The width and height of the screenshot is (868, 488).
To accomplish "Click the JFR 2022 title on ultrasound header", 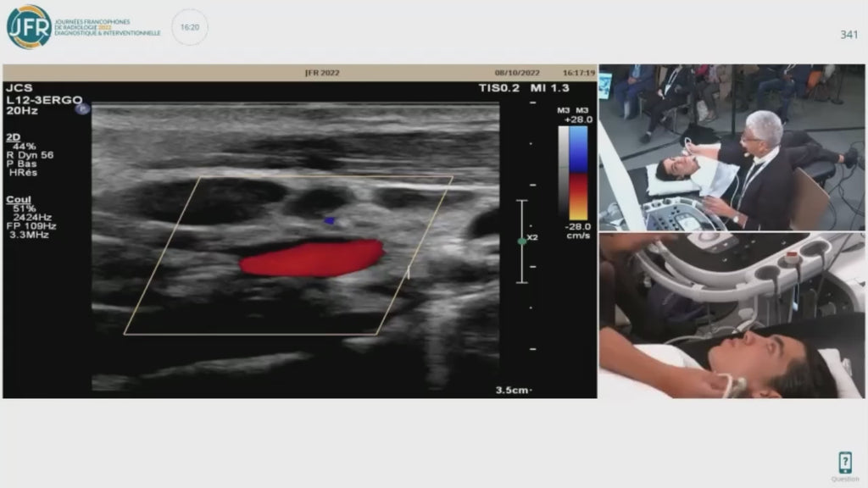I will [322, 73].
